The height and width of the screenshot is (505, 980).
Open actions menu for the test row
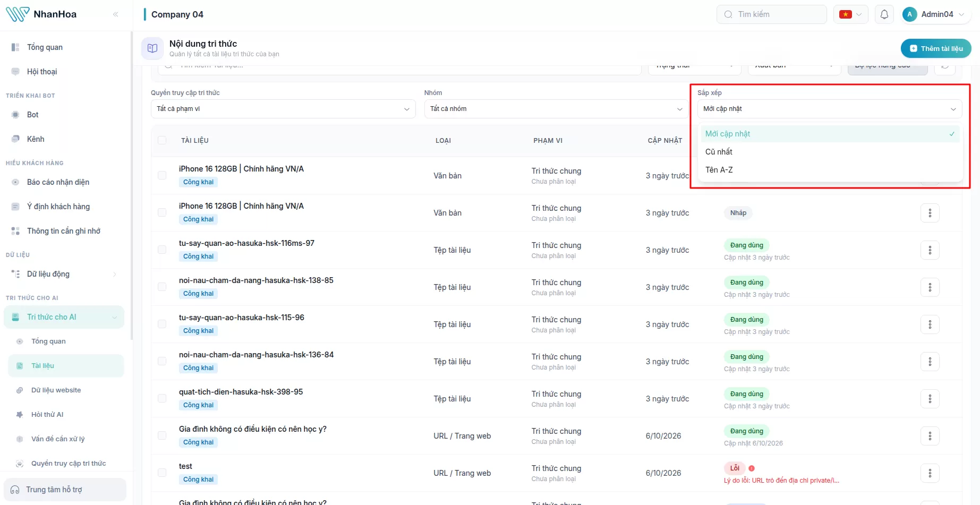tap(930, 473)
